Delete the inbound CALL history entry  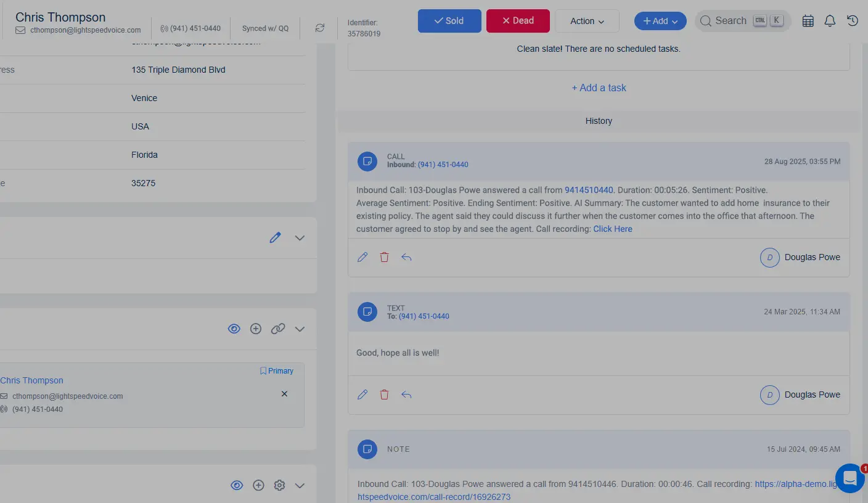384,257
